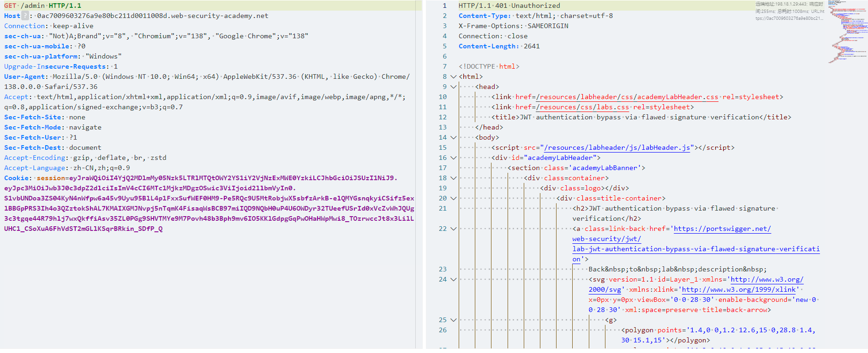This screenshot has height=353, width=868.
Task: Click the Host header value web-security-academy.net
Action: click(x=153, y=16)
